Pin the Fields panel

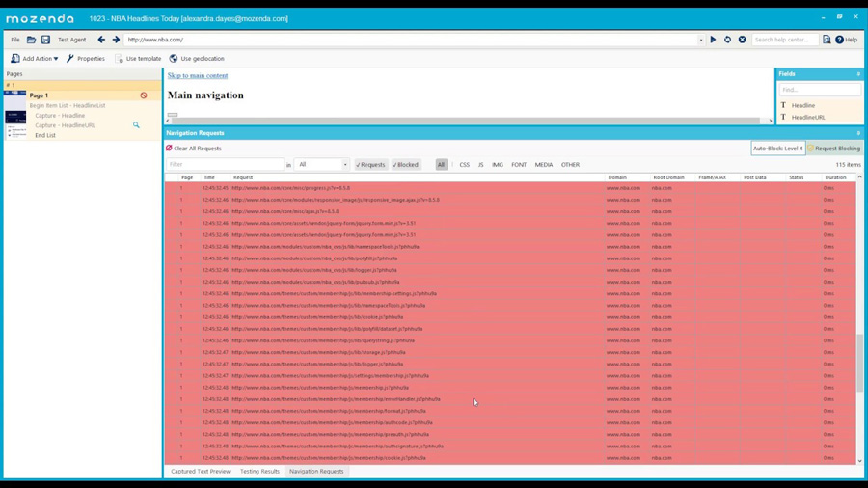858,74
